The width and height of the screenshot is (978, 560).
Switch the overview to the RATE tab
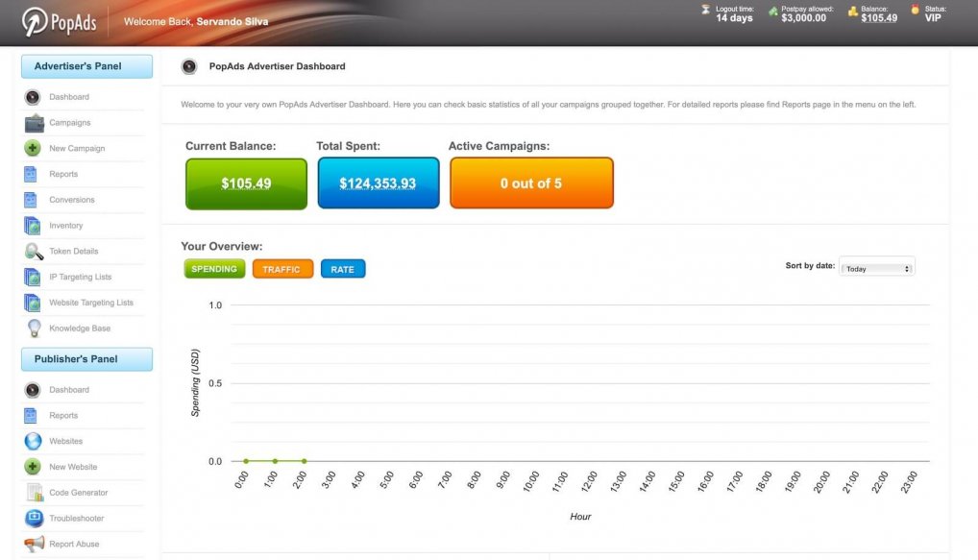pyautogui.click(x=343, y=269)
